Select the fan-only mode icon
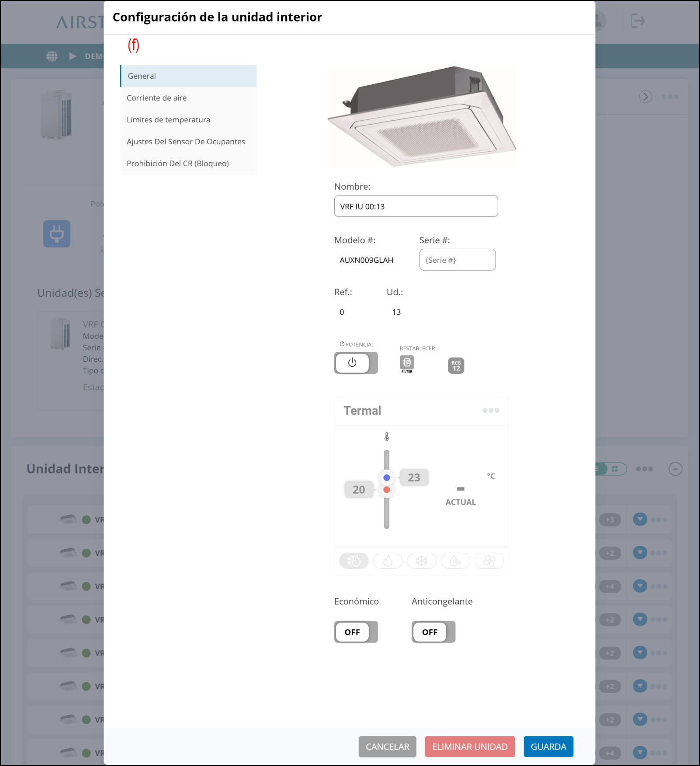 click(489, 561)
